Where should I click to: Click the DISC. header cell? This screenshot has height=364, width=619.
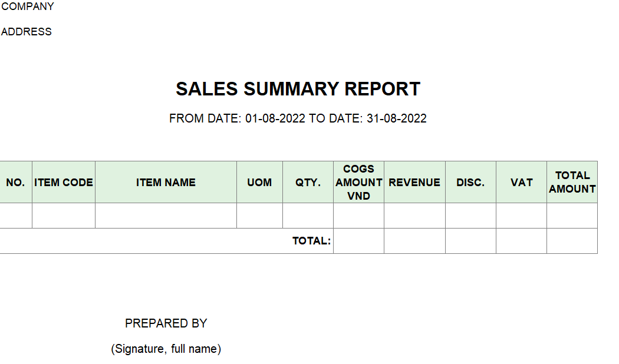(x=470, y=182)
